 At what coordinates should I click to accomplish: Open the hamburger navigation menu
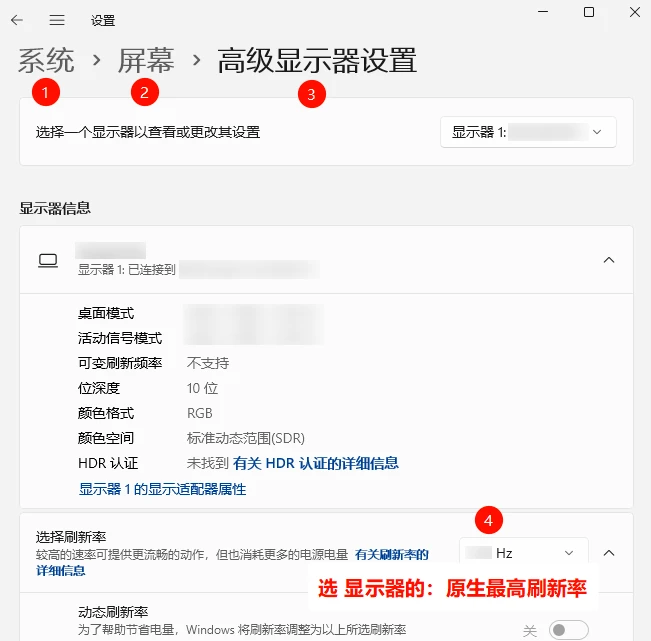57,20
